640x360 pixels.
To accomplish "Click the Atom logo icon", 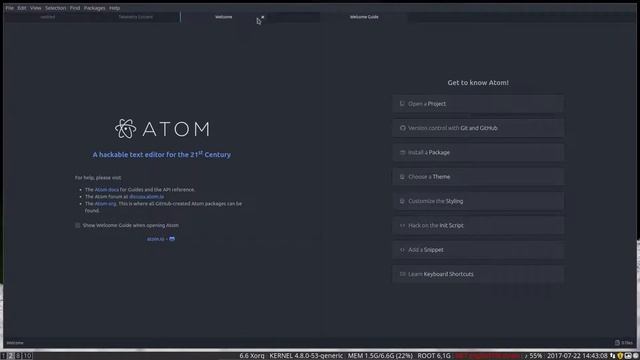I will pos(125,129).
